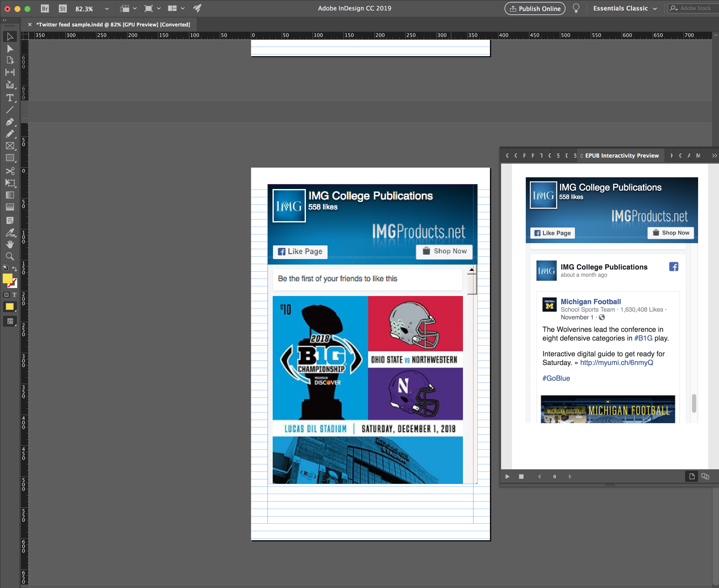Switch to EPUB Interactivity Preview tab
This screenshot has width=719, height=588.
[x=622, y=155]
